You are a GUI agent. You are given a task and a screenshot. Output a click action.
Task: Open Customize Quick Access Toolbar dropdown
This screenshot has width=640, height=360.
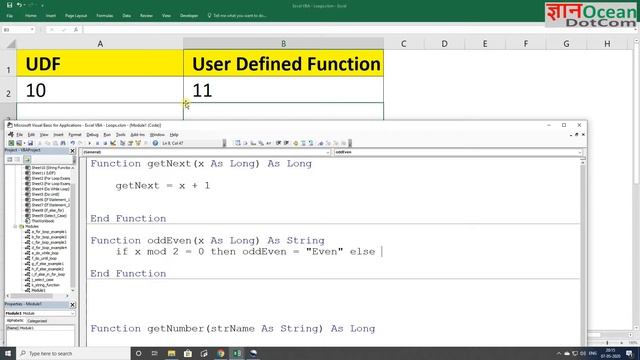pos(42,5)
